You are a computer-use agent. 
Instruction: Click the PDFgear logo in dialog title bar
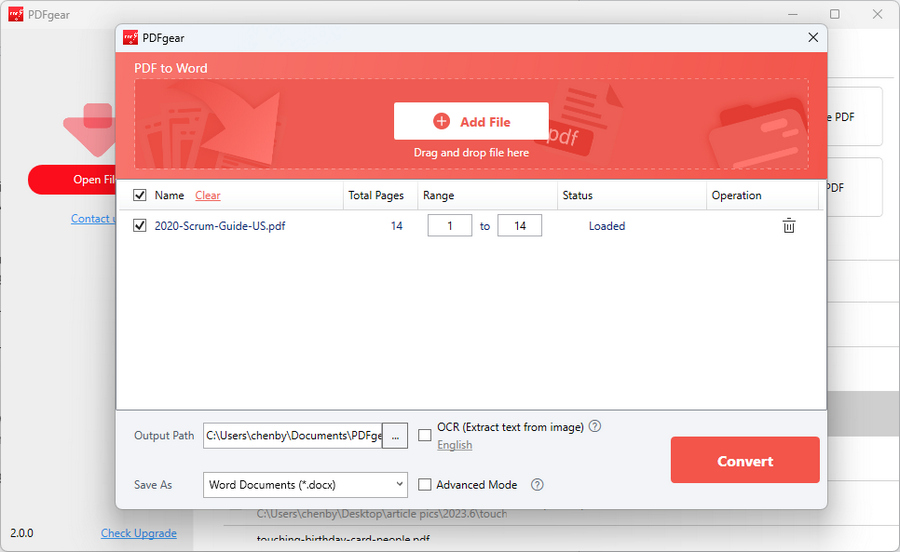(x=130, y=38)
